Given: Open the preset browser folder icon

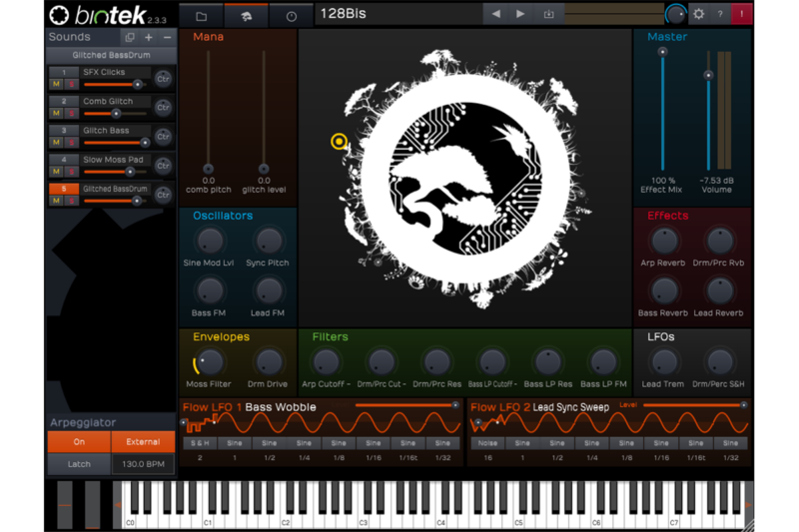Looking at the screenshot, I should tap(201, 16).
